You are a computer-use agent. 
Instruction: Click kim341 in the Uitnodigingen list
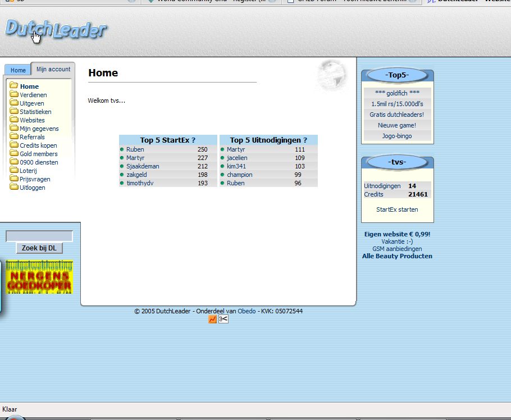point(236,166)
